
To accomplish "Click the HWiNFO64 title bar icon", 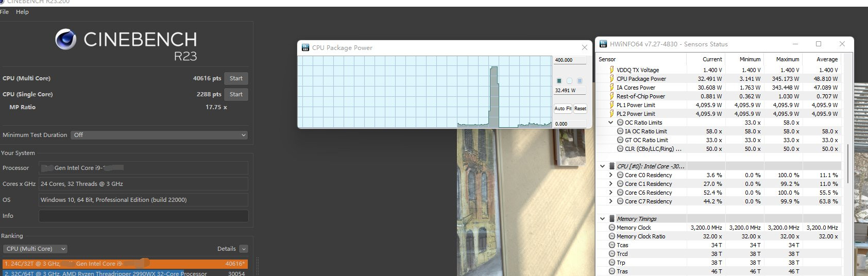I will [602, 44].
